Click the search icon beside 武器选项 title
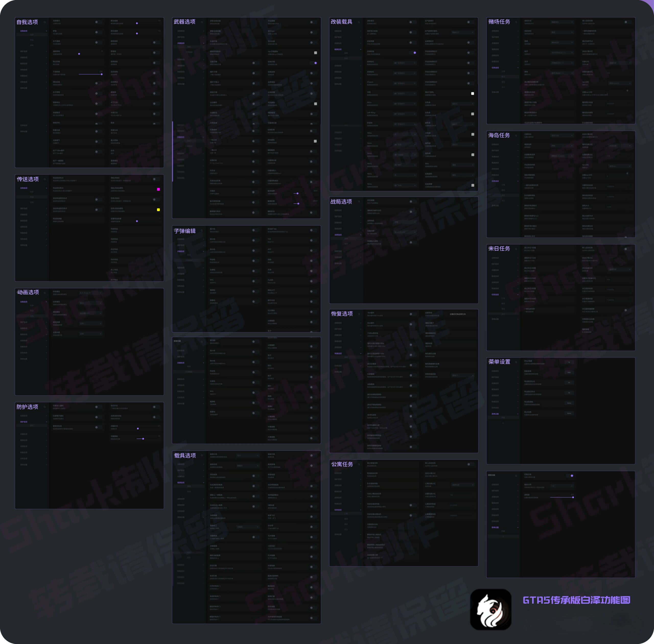The width and height of the screenshot is (654, 644). (x=202, y=22)
